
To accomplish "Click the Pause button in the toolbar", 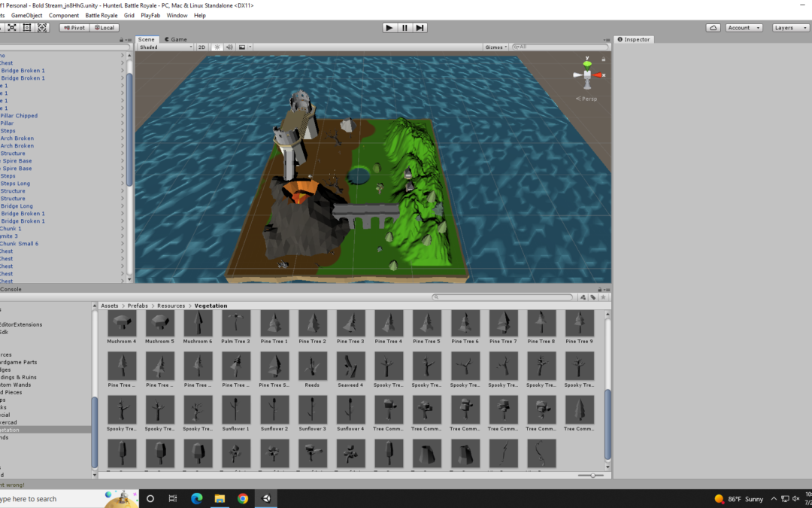I will click(404, 28).
